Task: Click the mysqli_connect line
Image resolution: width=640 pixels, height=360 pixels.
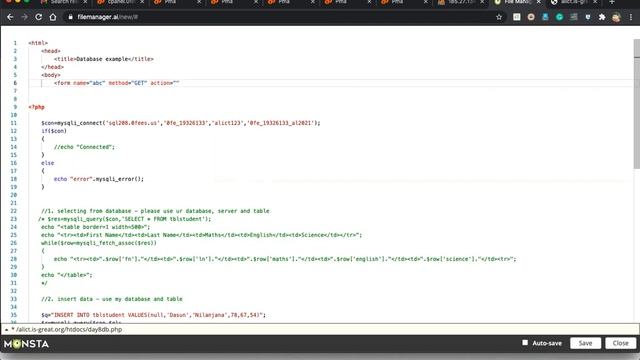Action: click(180, 123)
